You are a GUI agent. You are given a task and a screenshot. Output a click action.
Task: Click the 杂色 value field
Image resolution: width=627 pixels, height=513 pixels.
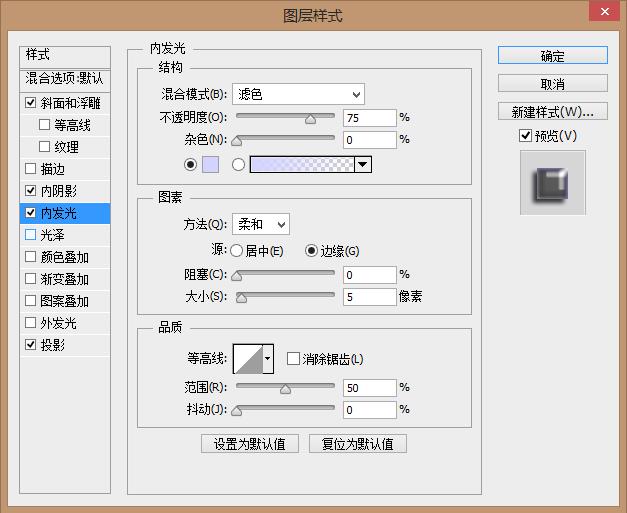[x=369, y=140]
